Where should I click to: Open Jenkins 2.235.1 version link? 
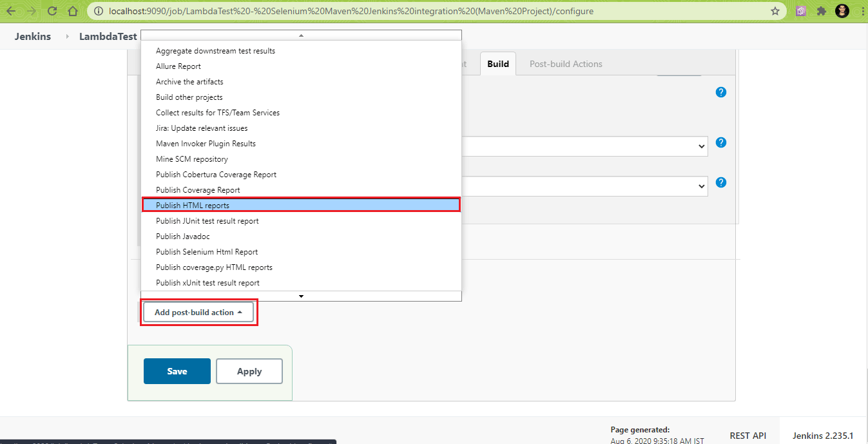[x=823, y=436]
